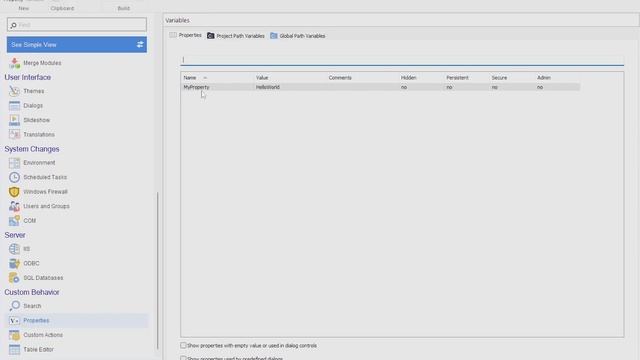
Task: Switch to Properties tab
Action: [x=186, y=36]
